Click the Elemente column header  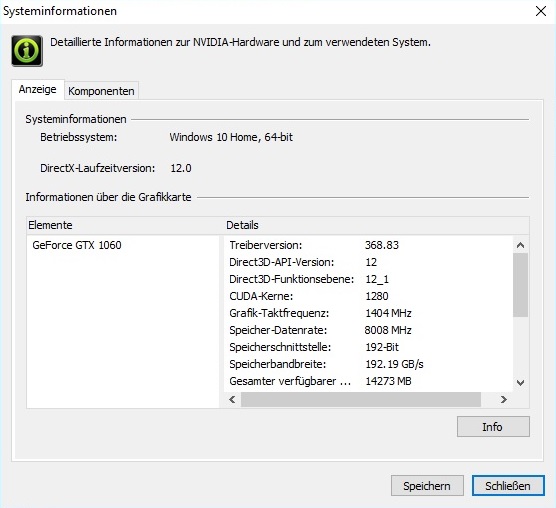click(125, 225)
